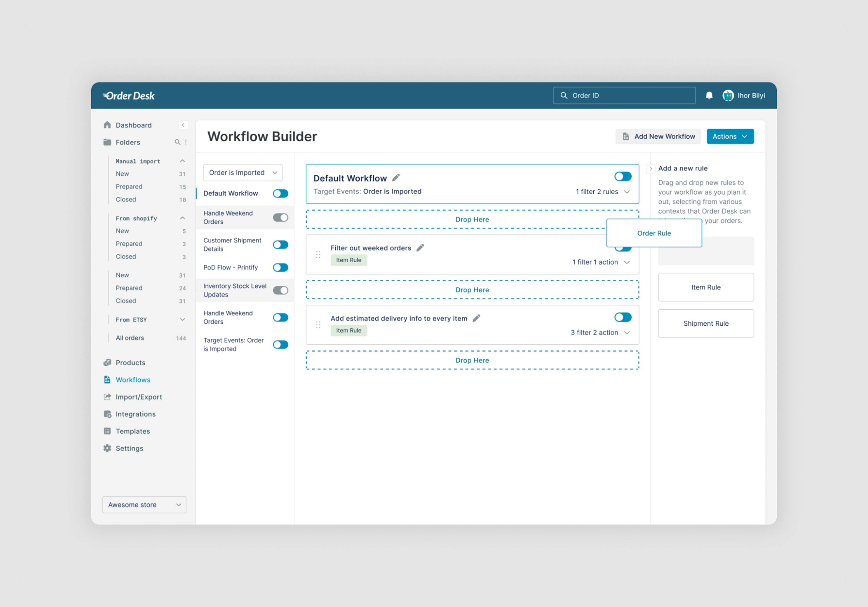Expand From ETSY folder group
Image resolution: width=868 pixels, height=607 pixels.
(x=182, y=320)
